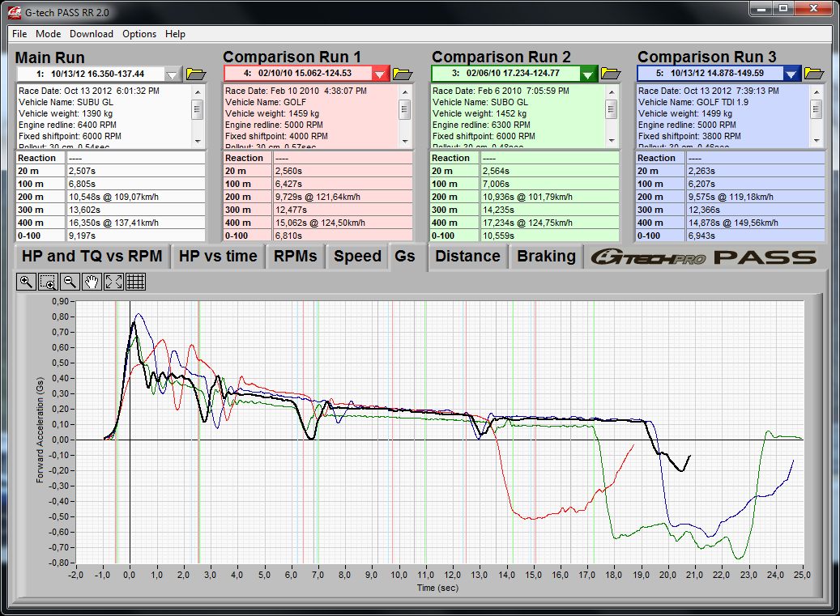
Task: Toggle the graph grid icon
Action: pyautogui.click(x=135, y=282)
